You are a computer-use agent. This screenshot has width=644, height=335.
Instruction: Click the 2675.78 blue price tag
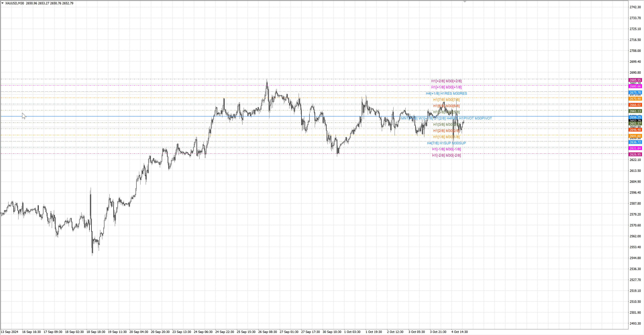(x=635, y=93)
